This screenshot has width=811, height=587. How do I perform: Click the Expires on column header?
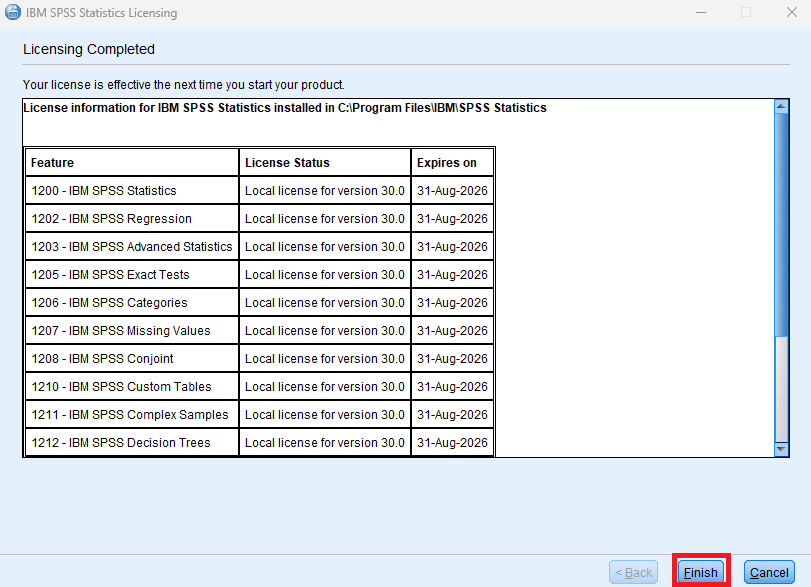pos(447,162)
